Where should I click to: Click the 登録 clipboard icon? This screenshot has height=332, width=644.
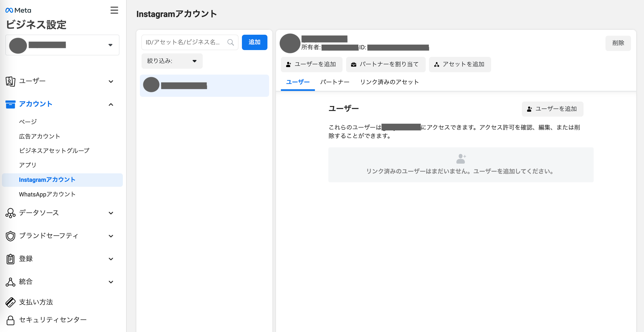tap(10, 259)
